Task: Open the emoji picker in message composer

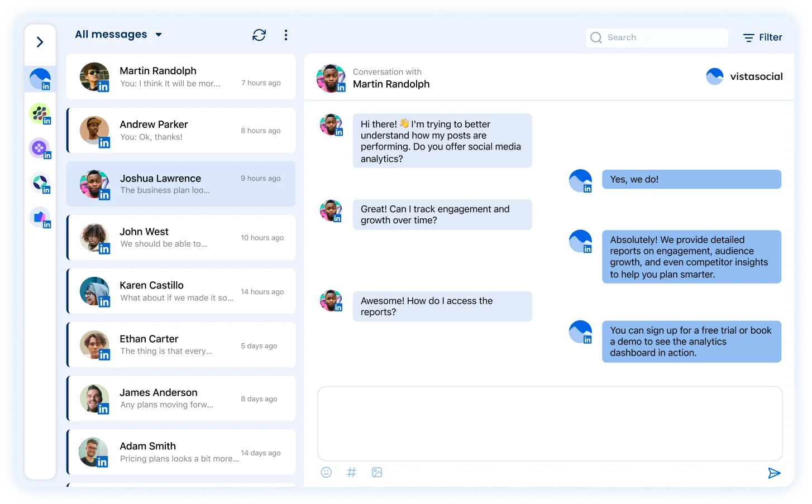Action: 326,472
